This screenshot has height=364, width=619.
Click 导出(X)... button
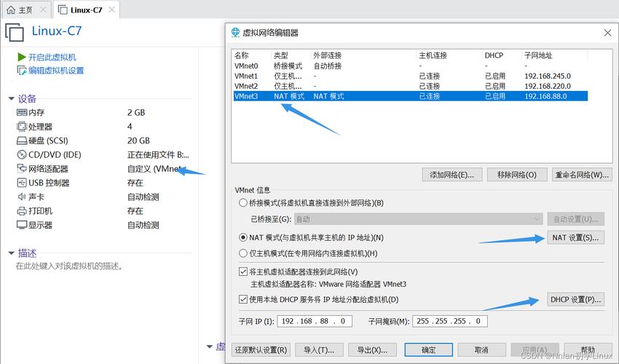point(372,349)
